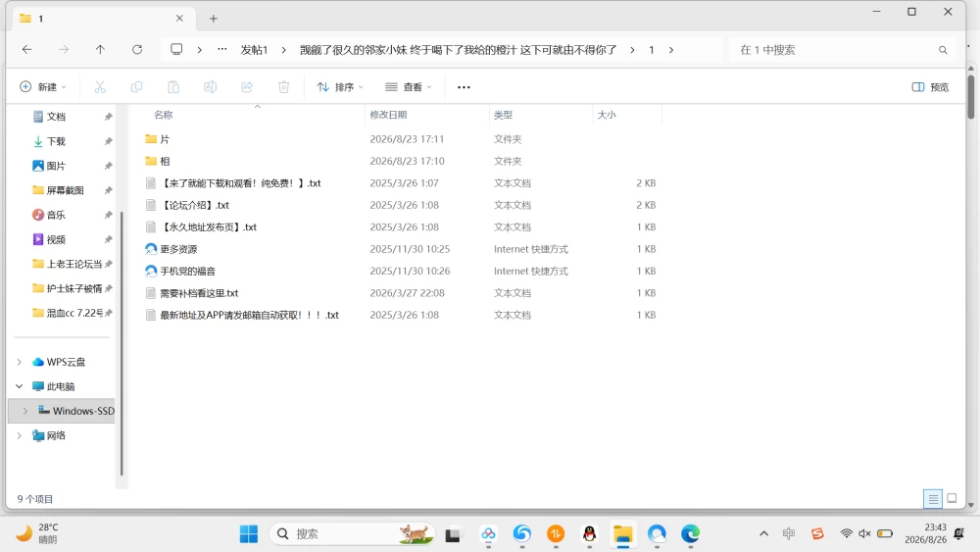Open the 排序 sort dropdown
The height and width of the screenshot is (552, 980).
(x=340, y=87)
